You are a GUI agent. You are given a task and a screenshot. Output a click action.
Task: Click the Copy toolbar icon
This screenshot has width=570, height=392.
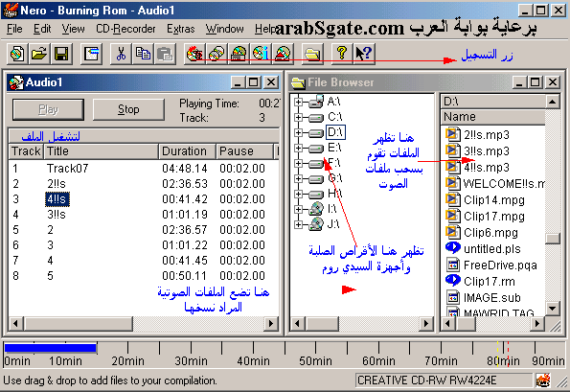pyautogui.click(x=143, y=55)
